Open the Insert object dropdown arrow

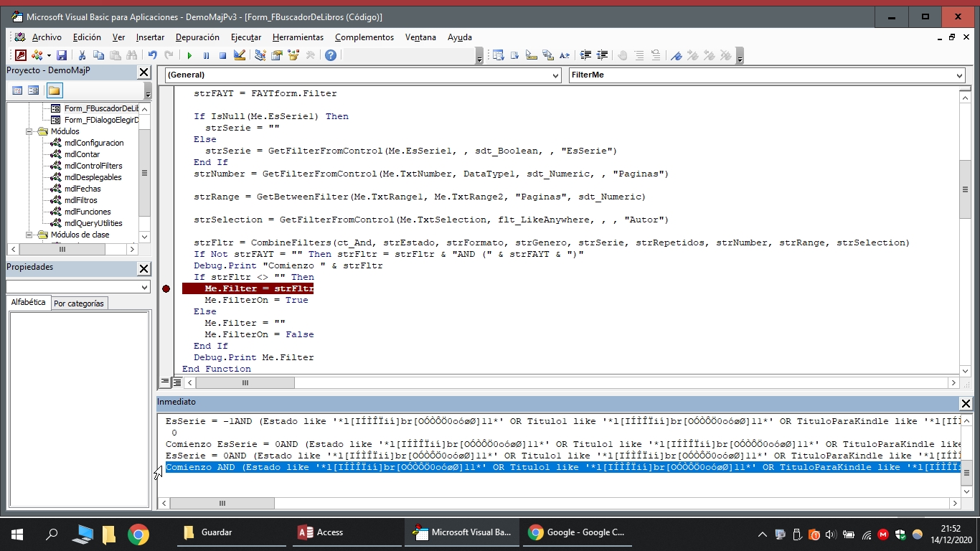(x=49, y=55)
